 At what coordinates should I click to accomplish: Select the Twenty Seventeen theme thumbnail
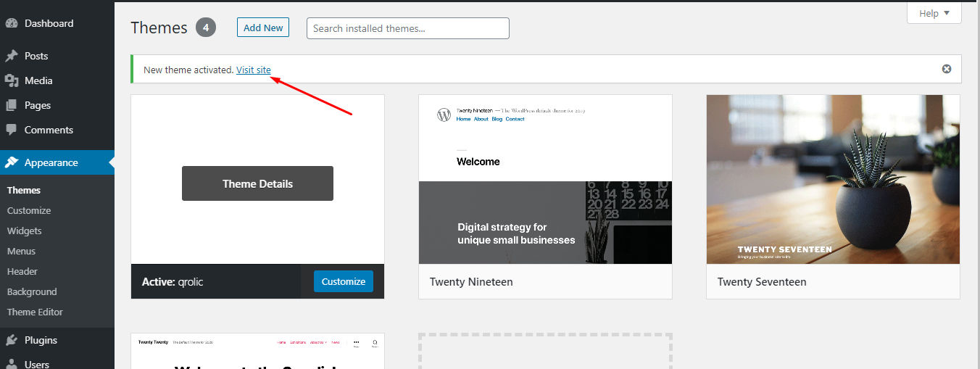click(x=833, y=179)
